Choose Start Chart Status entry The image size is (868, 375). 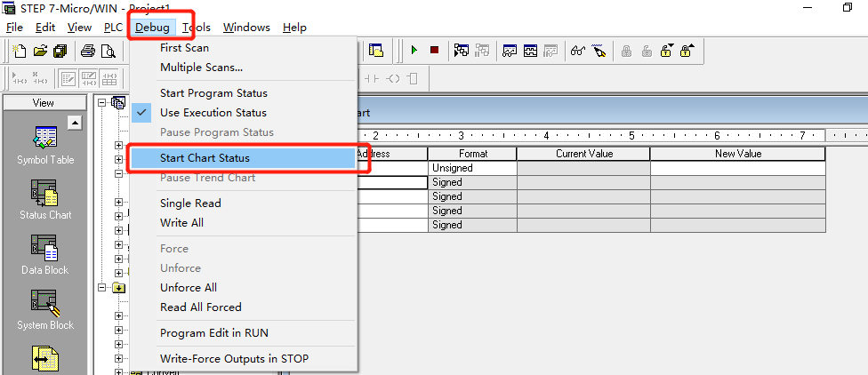[205, 158]
